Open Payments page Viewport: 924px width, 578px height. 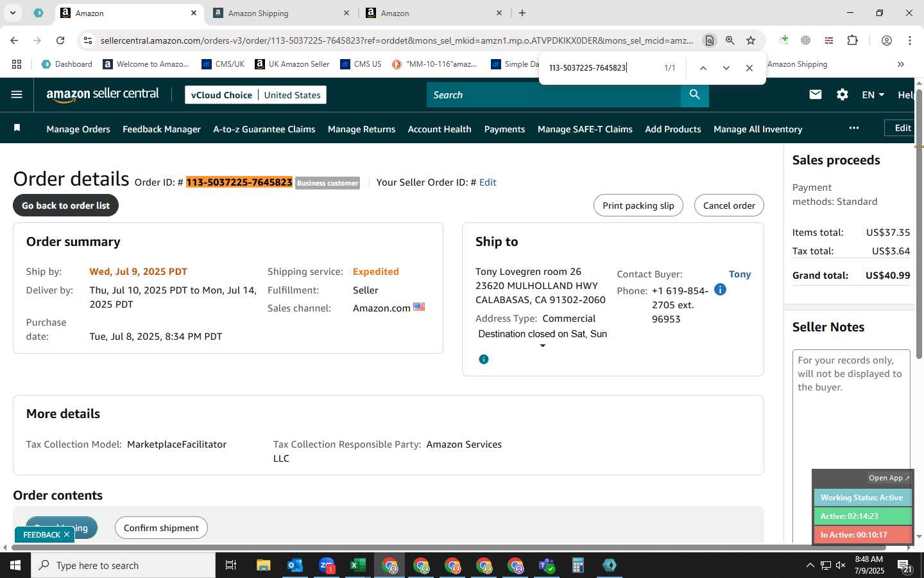click(504, 129)
